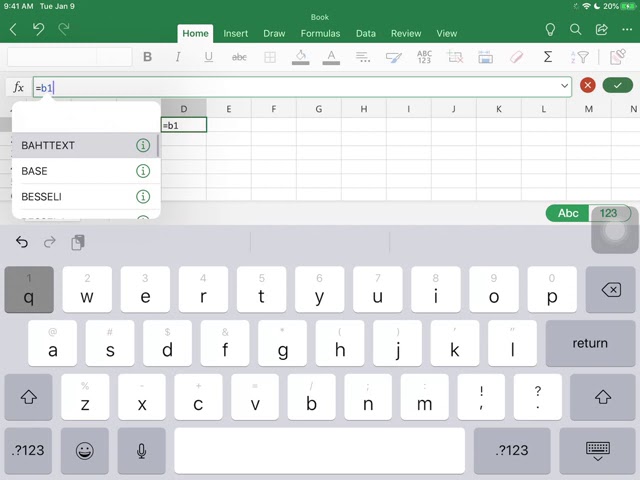This screenshot has height=480, width=640.
Task: Tap keyboard undo arrow
Action: 22,242
